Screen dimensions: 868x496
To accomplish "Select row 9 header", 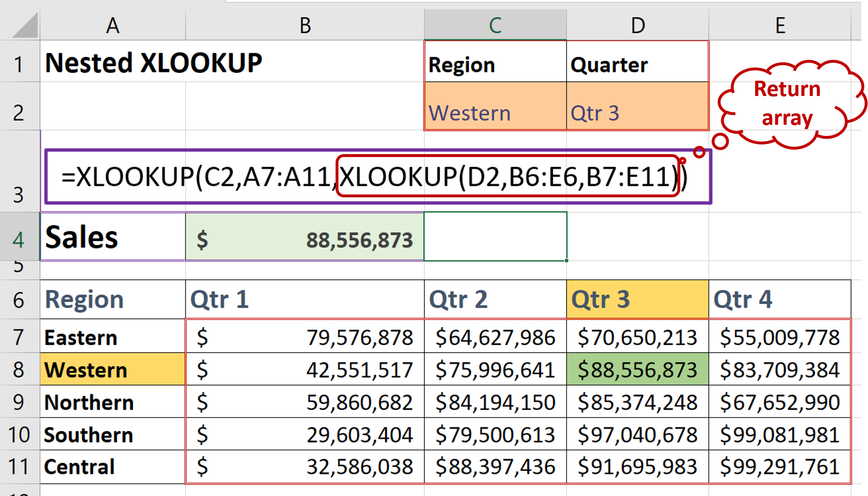I will click(20, 402).
